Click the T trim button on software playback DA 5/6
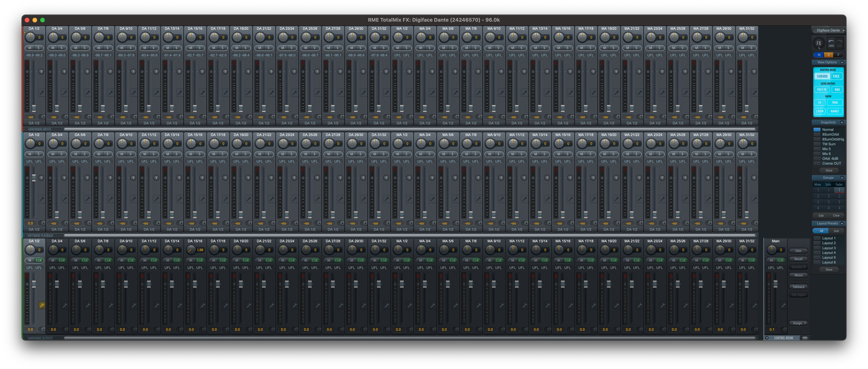Image resolution: width=868 pixels, height=369 pixels. [x=87, y=178]
